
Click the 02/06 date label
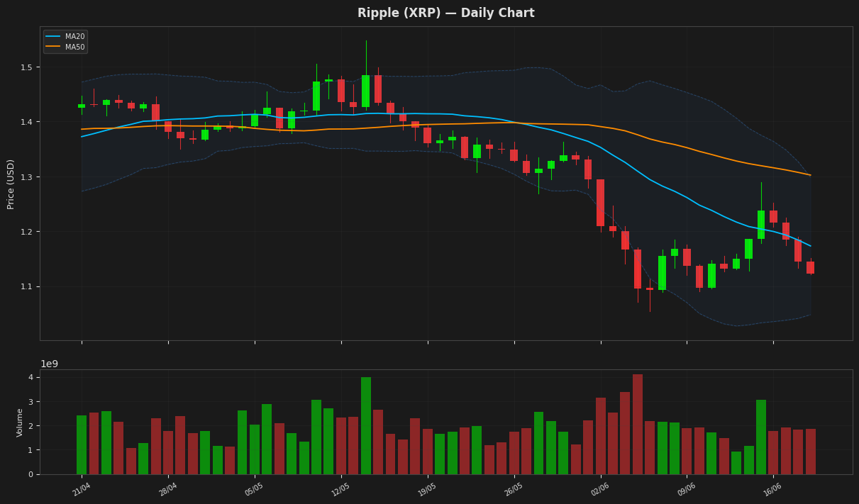pos(601,489)
